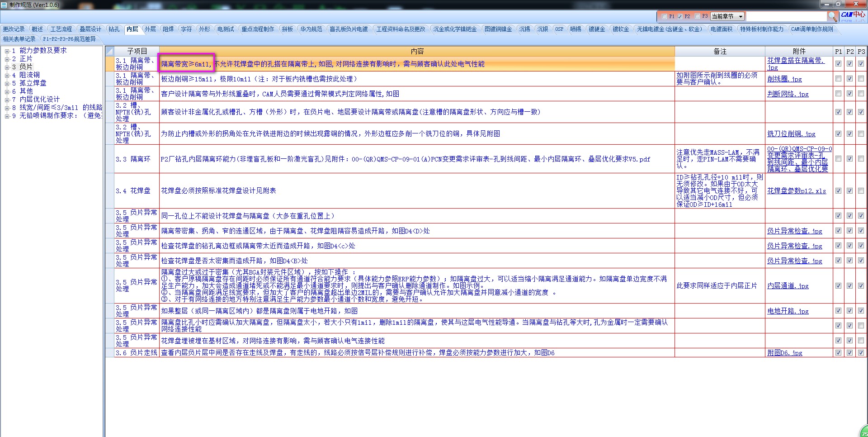Open attachment 判断网络.jpg
The image size is (868, 437).
788,94
